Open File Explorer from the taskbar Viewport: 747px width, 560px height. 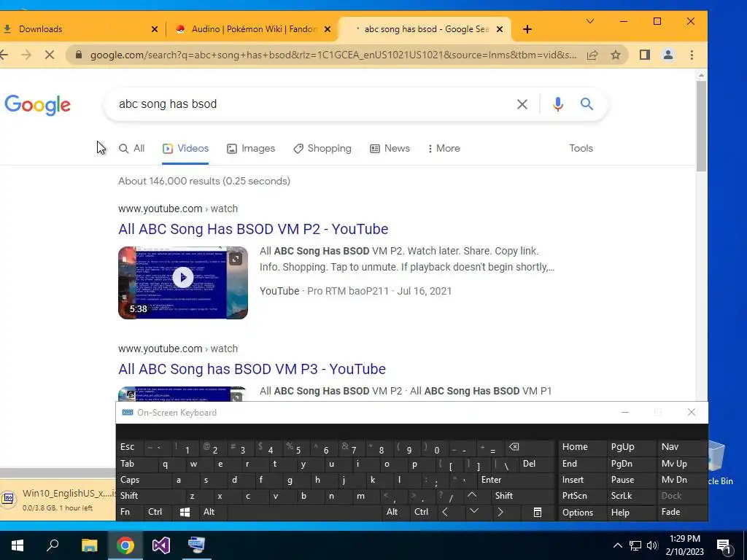(89, 545)
